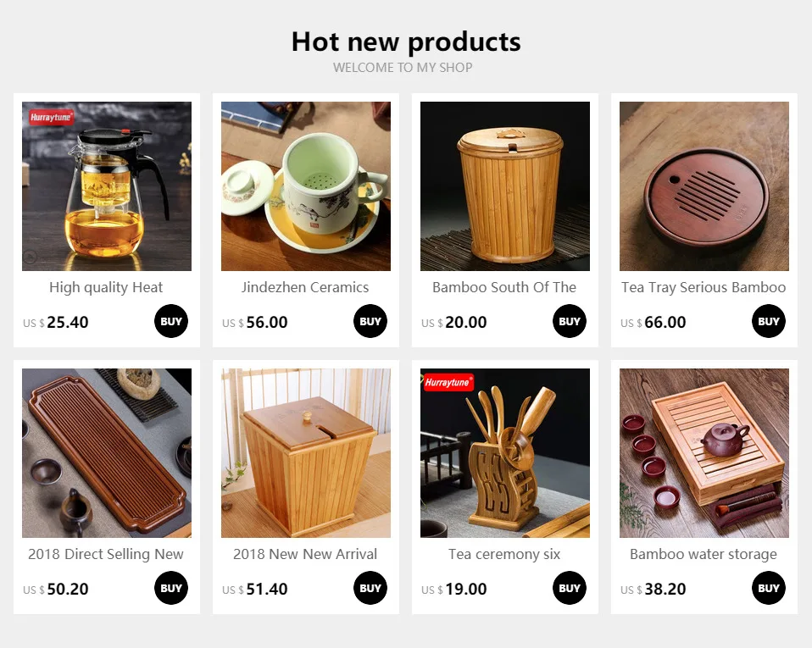Click BUY button for the $50.20 tea tray
Screen dimensions: 812x648
tap(171, 588)
